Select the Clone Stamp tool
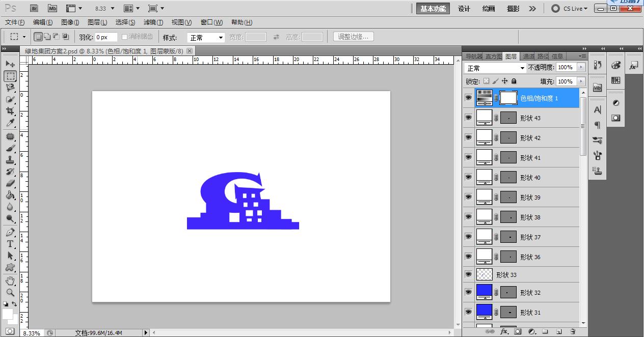The image size is (644, 337). click(10, 160)
